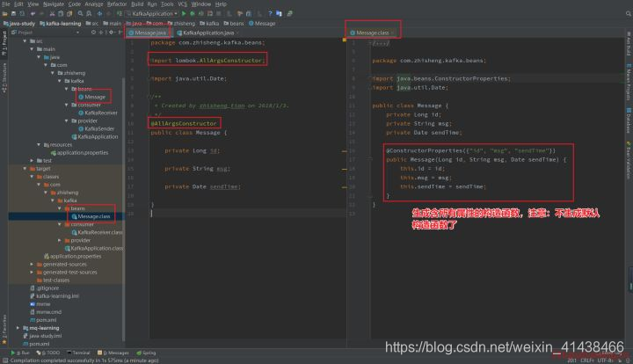
Task: Click the @AllArgsConstructor annotation in Message.java
Action: pyautogui.click(x=184, y=123)
